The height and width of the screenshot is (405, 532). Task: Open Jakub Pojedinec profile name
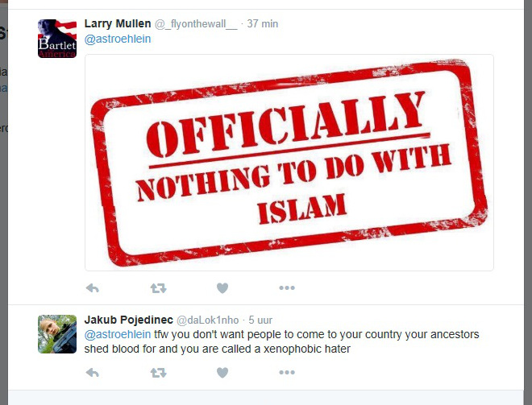(129, 320)
